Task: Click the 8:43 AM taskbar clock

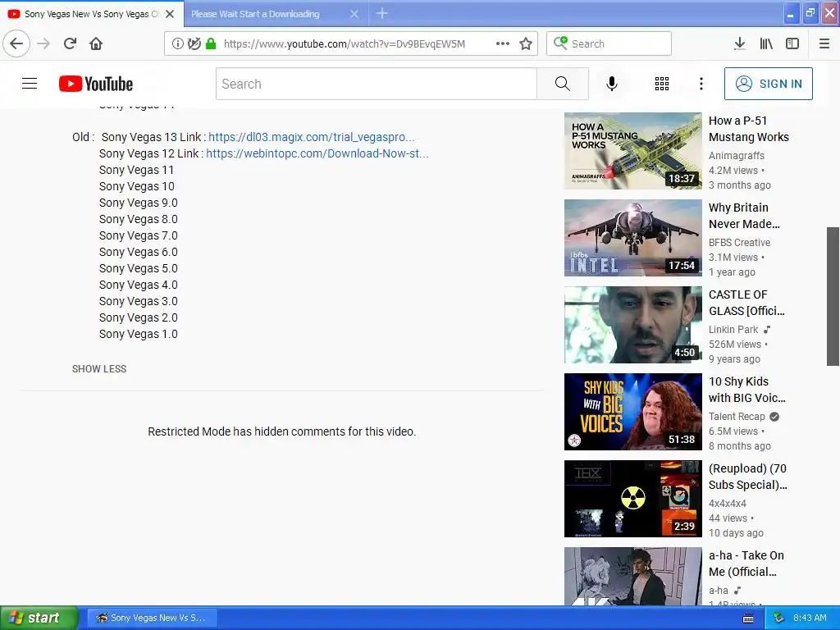Action: (810, 618)
